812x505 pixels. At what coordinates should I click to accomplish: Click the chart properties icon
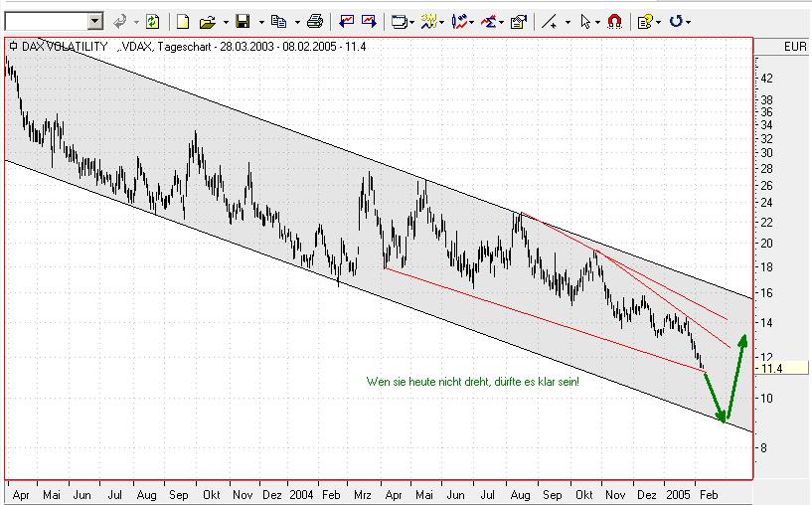point(519,22)
